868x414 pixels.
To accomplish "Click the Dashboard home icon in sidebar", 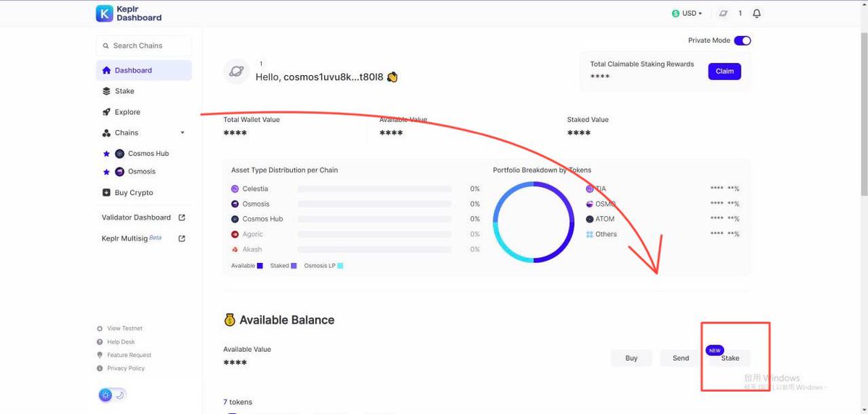I will click(x=106, y=70).
